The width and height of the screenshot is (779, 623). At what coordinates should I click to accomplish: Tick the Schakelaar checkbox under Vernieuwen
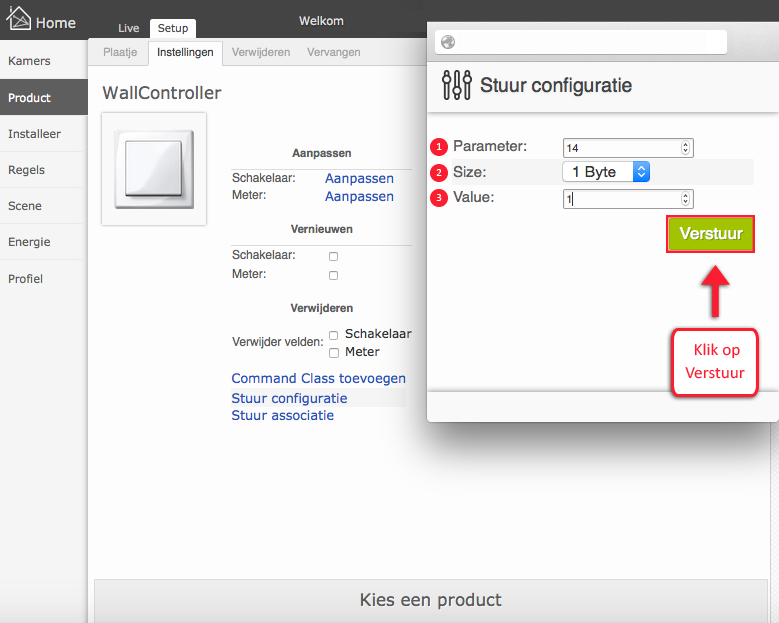pyautogui.click(x=333, y=256)
